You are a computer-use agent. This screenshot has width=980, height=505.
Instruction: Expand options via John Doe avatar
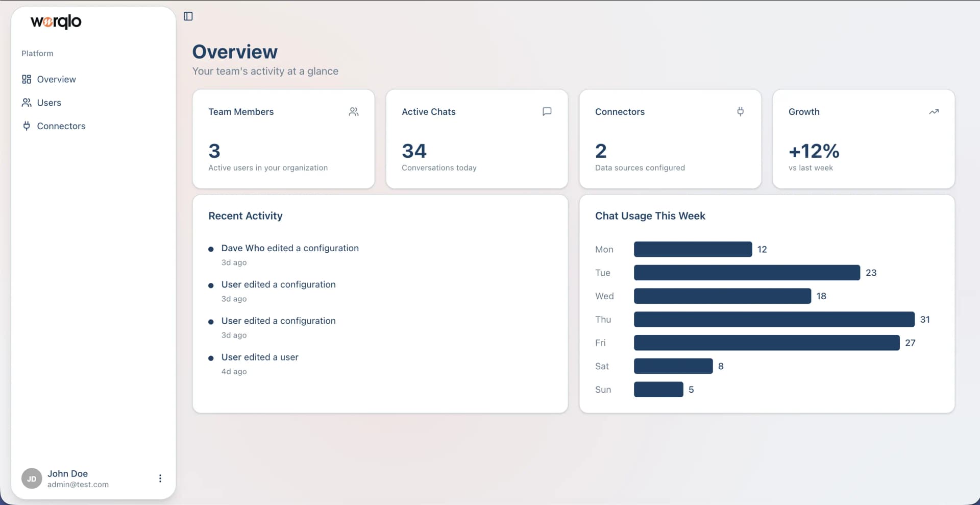[x=31, y=478]
